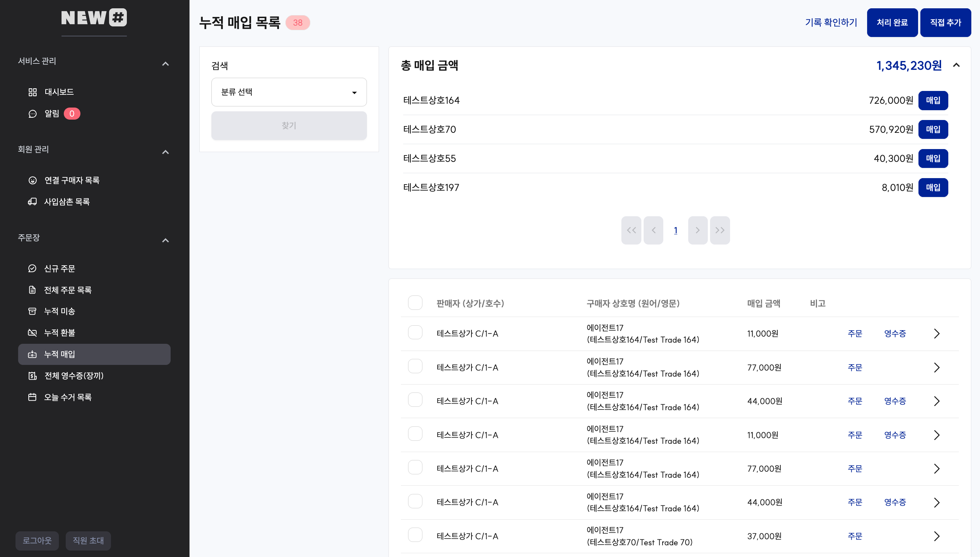Toggle the select-all checkbox in table header
The image size is (980, 557).
(415, 303)
